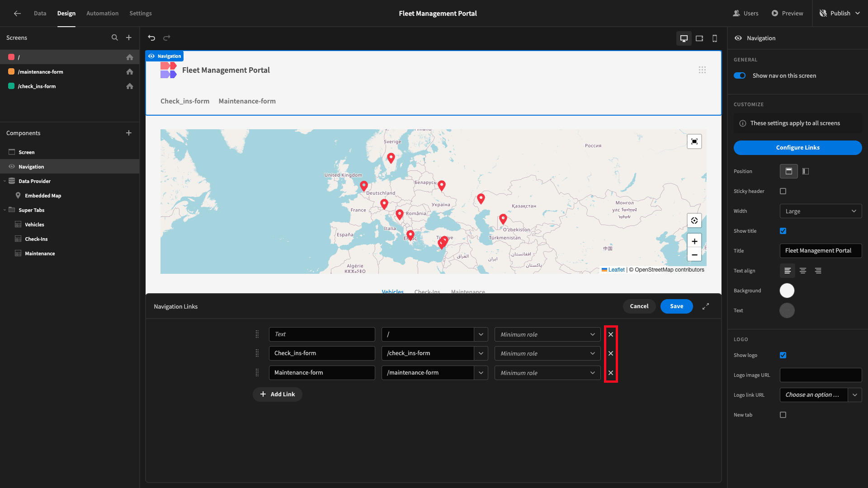Zoom in on the embedded map
Image resolution: width=868 pixels, height=488 pixels.
coord(694,241)
